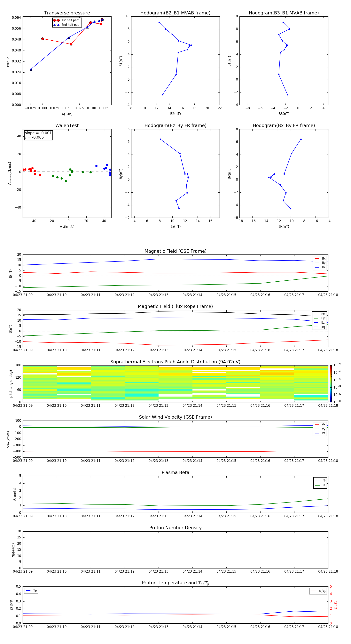Click the 'Vsw(km/s)' y-axis label
This screenshot has width=351, height=644.
tap(8, 439)
